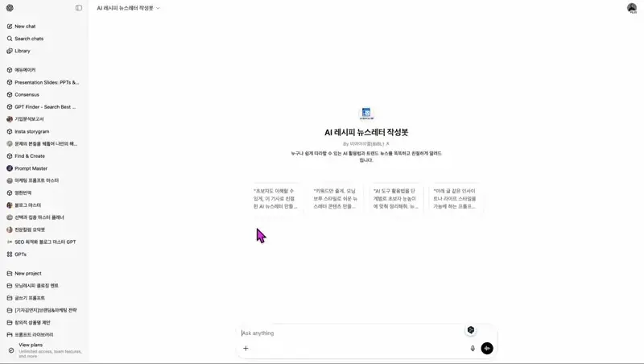Click View plans upgrade option
Viewport: 644px width, 364px height.
coord(44,350)
